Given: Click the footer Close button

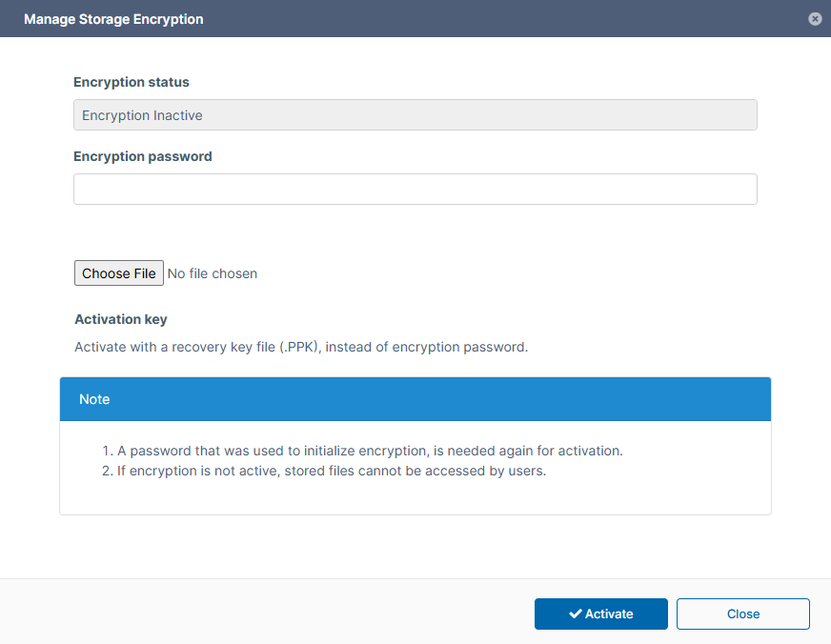Looking at the screenshot, I should coord(742,614).
